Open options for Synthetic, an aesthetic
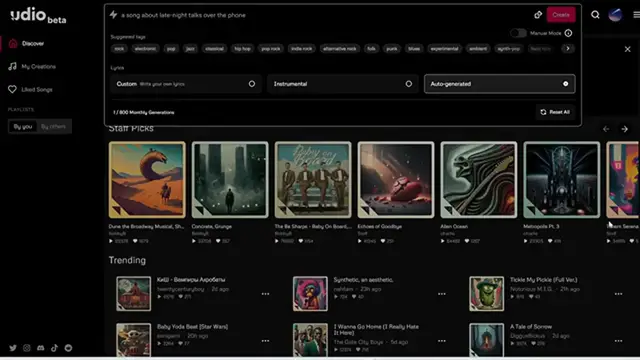 tap(442, 294)
